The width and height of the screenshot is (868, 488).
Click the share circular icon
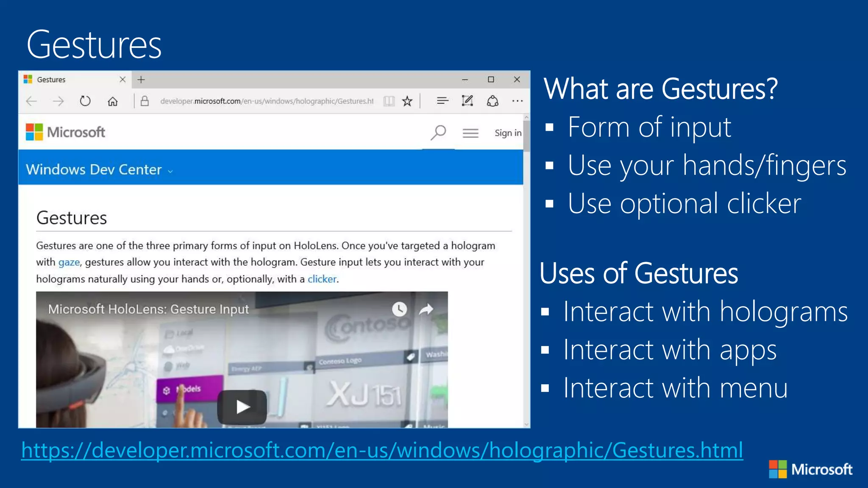click(x=492, y=101)
